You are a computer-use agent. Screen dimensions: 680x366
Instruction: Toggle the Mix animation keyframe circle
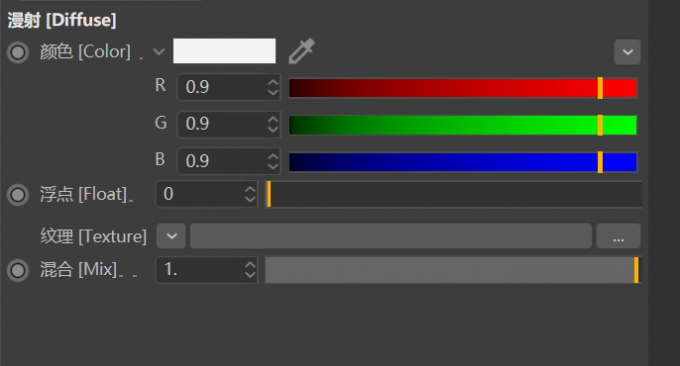pyautogui.click(x=18, y=270)
